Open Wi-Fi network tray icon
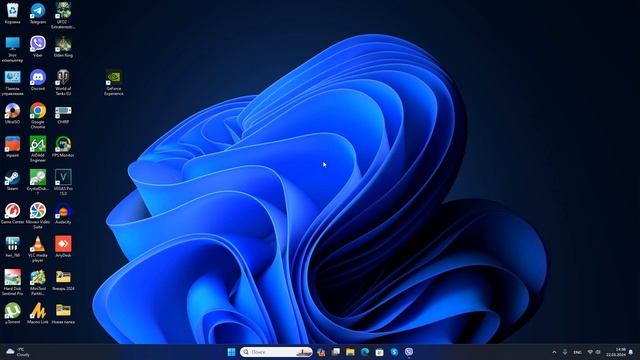The height and width of the screenshot is (360, 640). pyautogui.click(x=590, y=352)
